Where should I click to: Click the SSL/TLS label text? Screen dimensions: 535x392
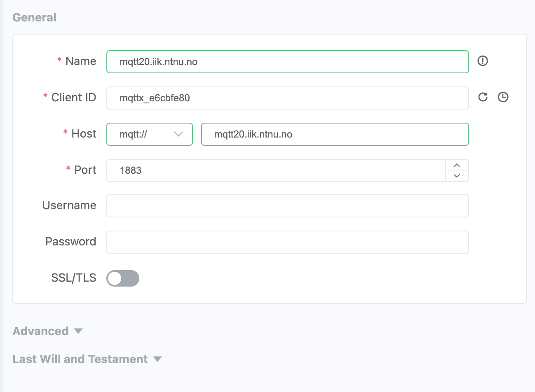pos(73,278)
